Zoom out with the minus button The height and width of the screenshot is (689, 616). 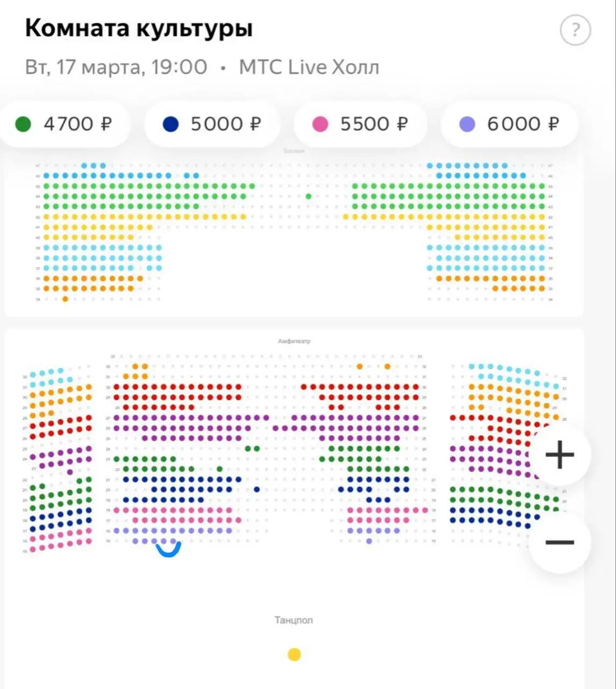click(560, 542)
